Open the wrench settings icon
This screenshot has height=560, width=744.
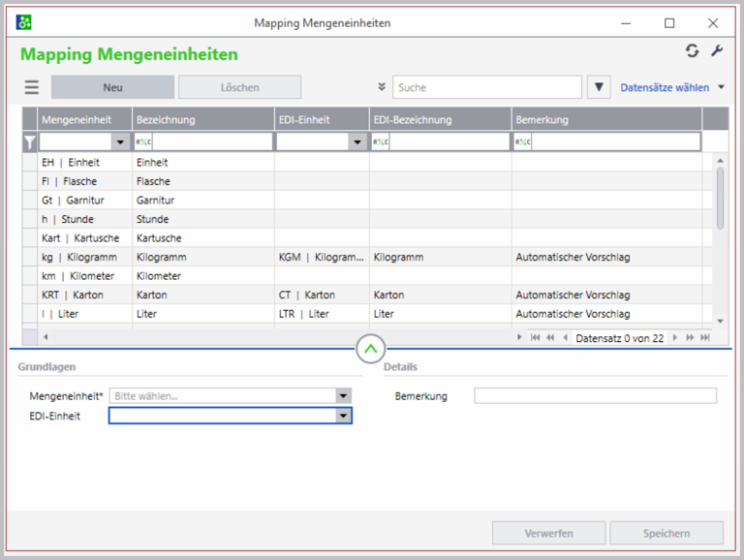717,50
